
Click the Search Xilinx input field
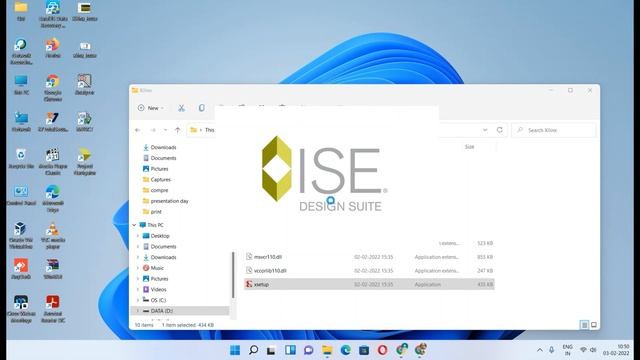point(553,130)
